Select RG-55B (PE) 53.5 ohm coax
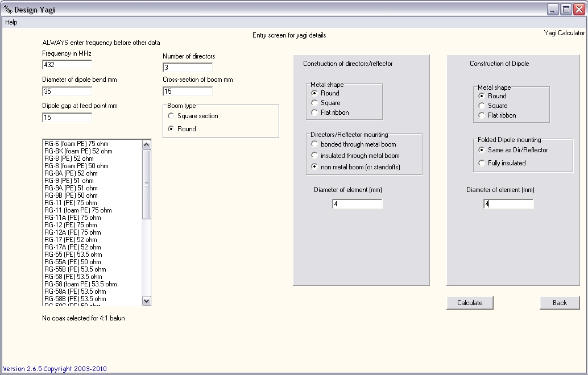The width and height of the screenshot is (588, 375). coord(92,269)
